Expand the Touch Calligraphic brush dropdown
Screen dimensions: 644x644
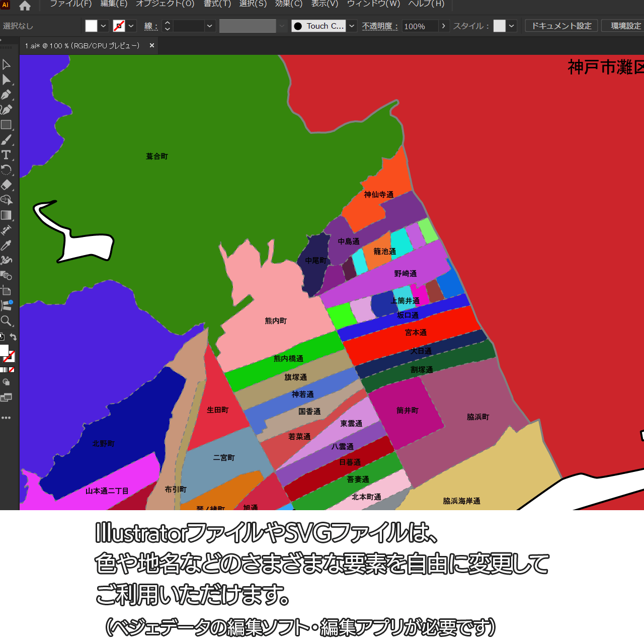click(x=352, y=26)
